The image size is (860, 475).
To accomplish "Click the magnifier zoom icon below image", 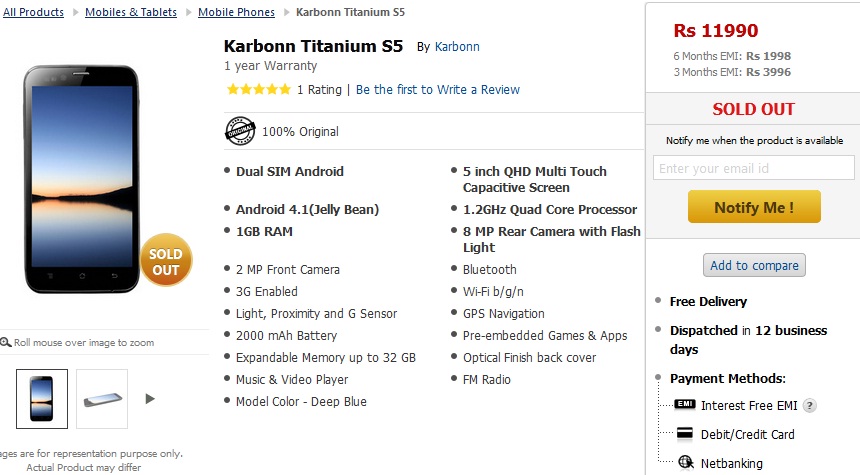I will pyautogui.click(x=5, y=342).
